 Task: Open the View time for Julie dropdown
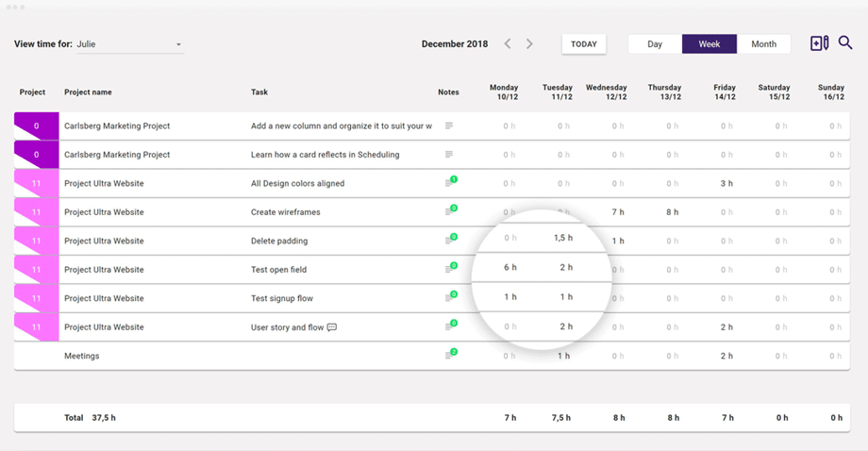(129, 44)
